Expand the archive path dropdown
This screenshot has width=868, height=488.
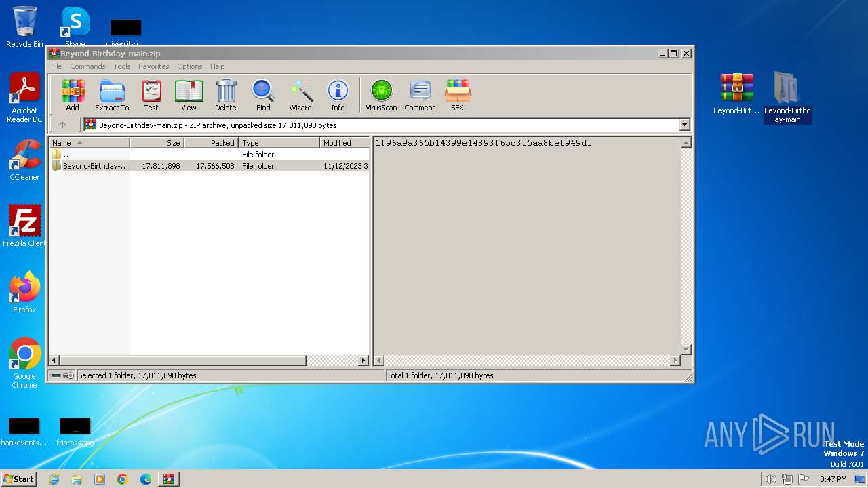[x=684, y=125]
